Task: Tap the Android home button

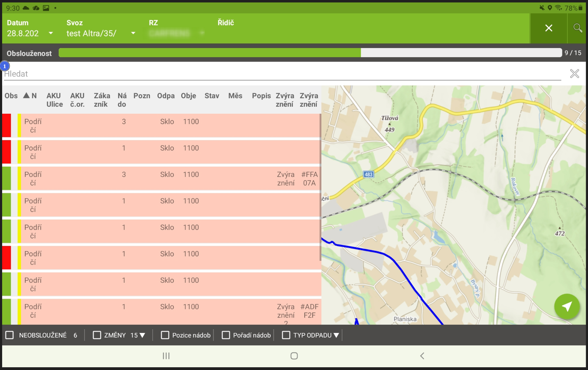Action: (294, 356)
